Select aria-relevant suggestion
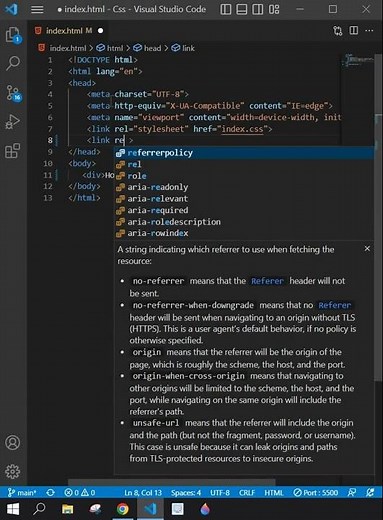Image resolution: width=383 pixels, height=520 pixels. pyautogui.click(x=244, y=199)
